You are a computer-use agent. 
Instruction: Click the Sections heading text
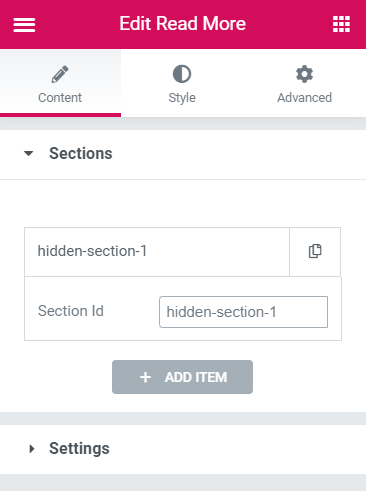pos(81,153)
